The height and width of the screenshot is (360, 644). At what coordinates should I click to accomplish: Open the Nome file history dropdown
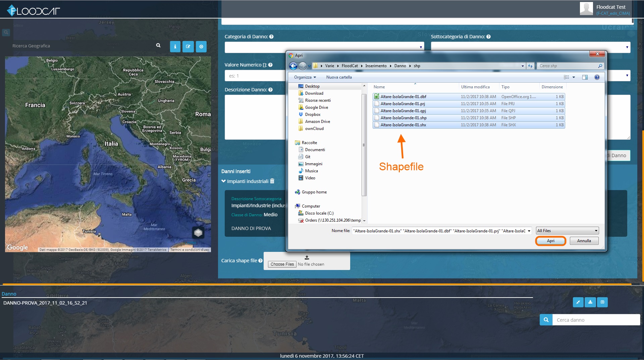(x=529, y=231)
